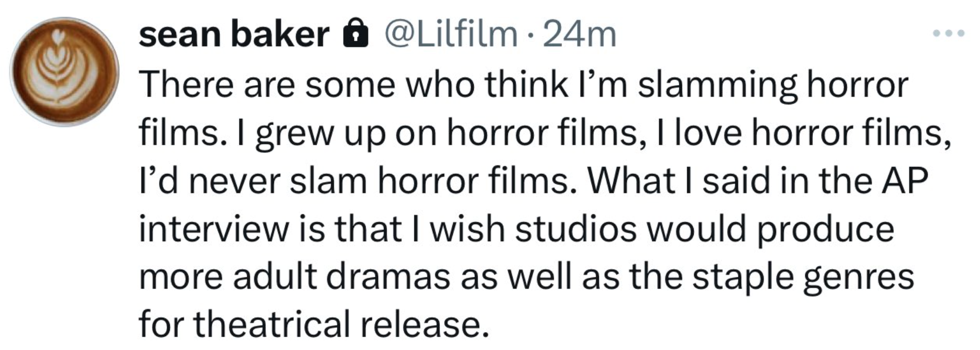Click the word 'theatrical' on last line

point(271,325)
